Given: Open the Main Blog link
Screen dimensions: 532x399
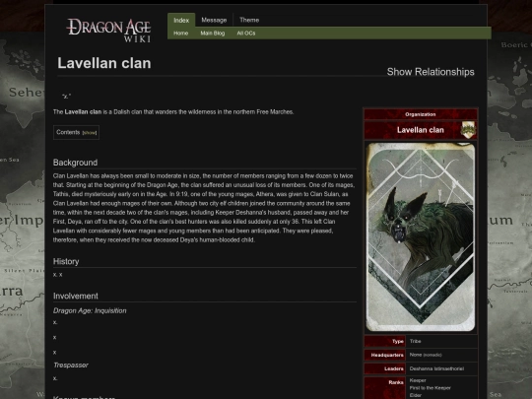Looking at the screenshot, I should [213, 33].
